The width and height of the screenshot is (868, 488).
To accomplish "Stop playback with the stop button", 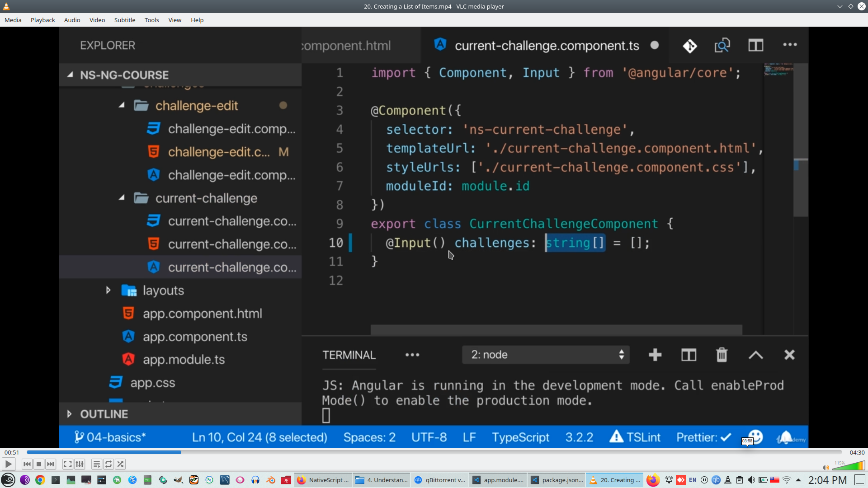I will pos(39,464).
